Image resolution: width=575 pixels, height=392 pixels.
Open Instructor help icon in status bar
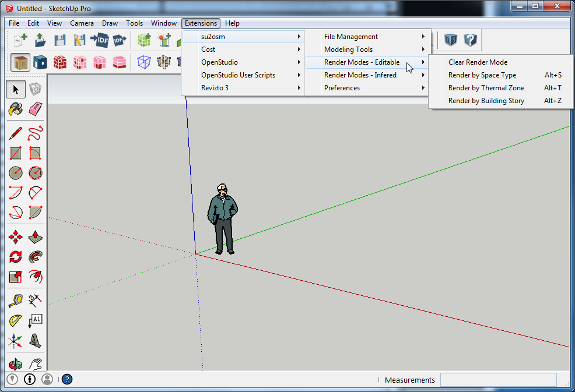click(66, 379)
